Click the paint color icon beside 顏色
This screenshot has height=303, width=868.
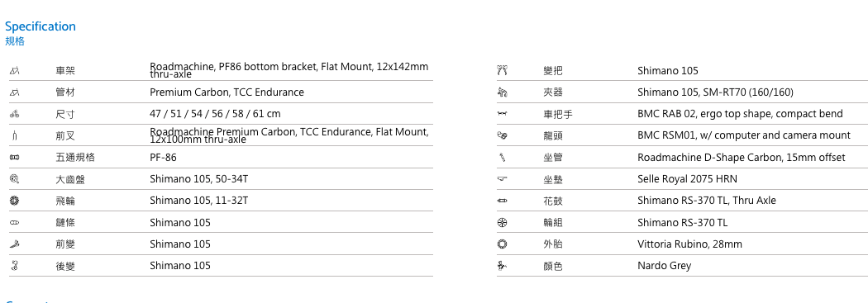click(x=502, y=265)
